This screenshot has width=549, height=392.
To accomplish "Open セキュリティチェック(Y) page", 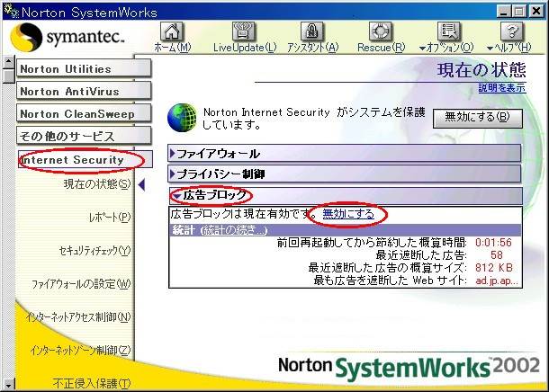I will 94,250.
